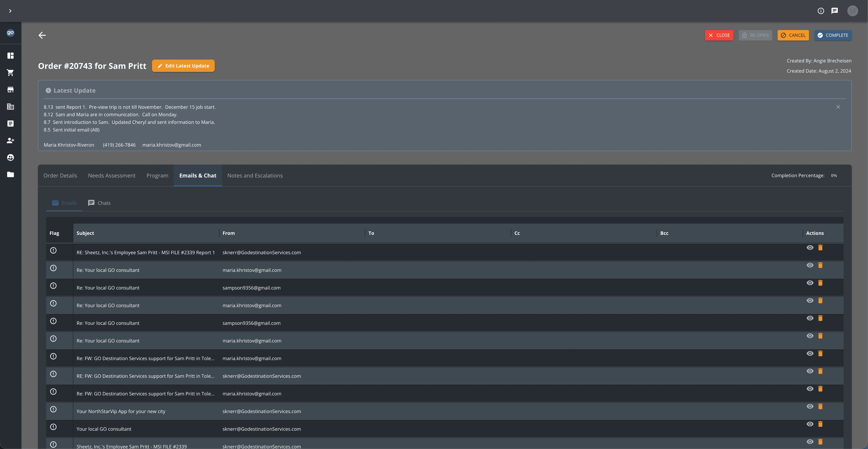Click 'Created By: Angie Brecheisen' text
The image size is (868, 449).
point(819,61)
